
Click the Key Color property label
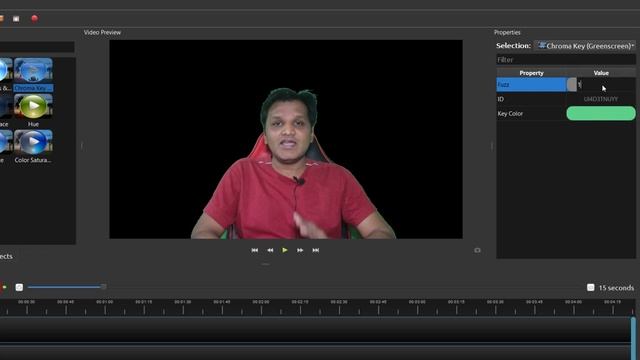(x=510, y=113)
